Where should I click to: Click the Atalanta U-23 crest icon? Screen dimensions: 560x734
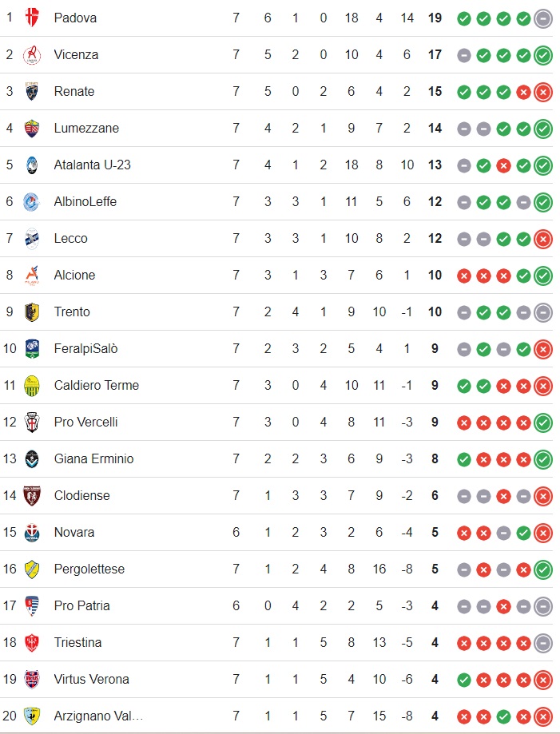point(32,165)
